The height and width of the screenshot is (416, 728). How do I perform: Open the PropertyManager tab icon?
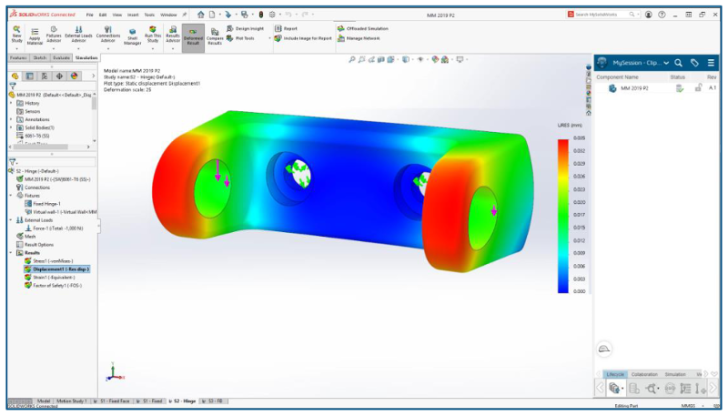pyautogui.click(x=30, y=76)
